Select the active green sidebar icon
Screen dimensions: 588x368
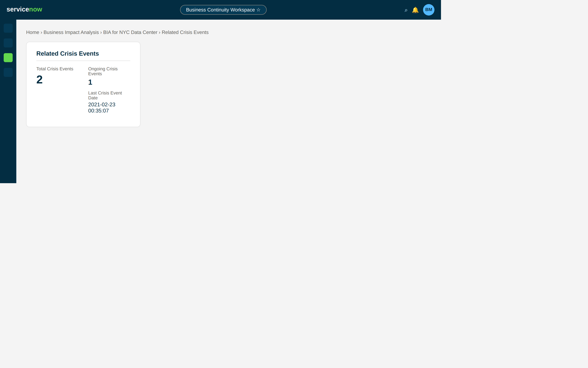pos(8,58)
